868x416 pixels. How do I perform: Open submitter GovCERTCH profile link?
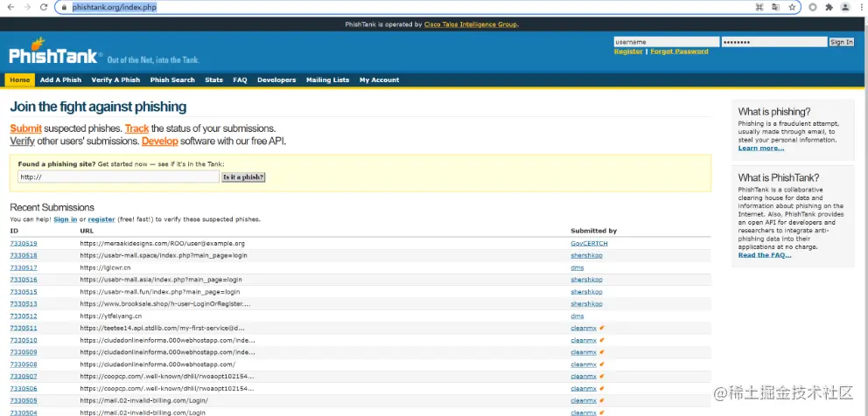(x=590, y=244)
